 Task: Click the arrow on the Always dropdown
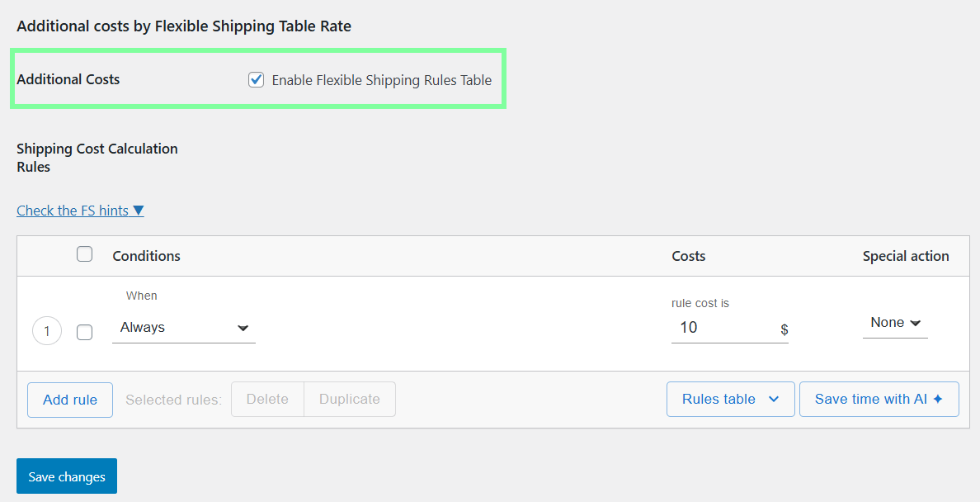pyautogui.click(x=243, y=328)
